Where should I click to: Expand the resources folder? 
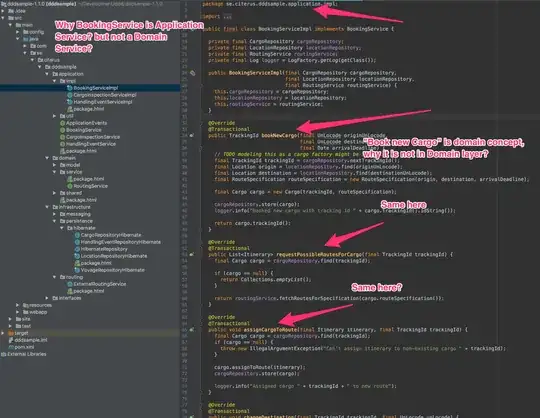tap(18, 305)
